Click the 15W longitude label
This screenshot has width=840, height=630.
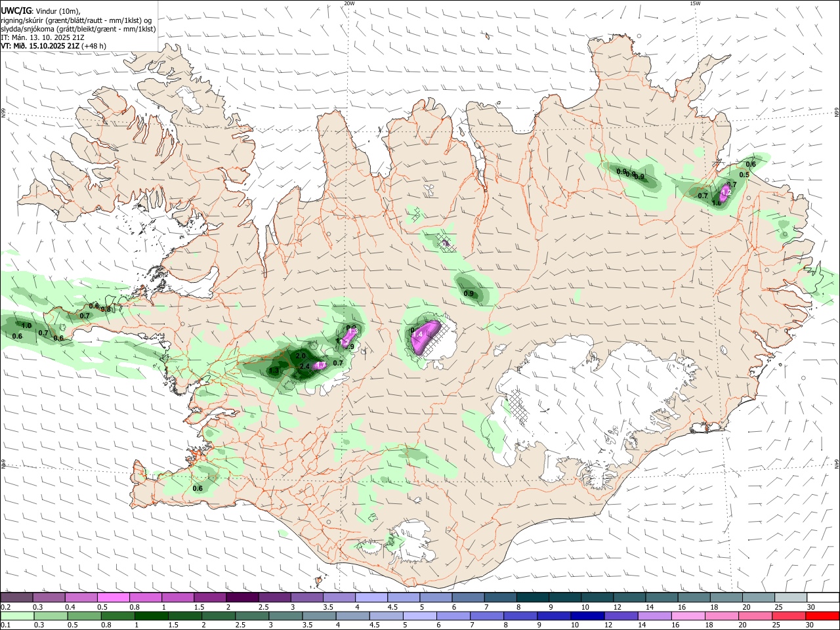pyautogui.click(x=695, y=3)
